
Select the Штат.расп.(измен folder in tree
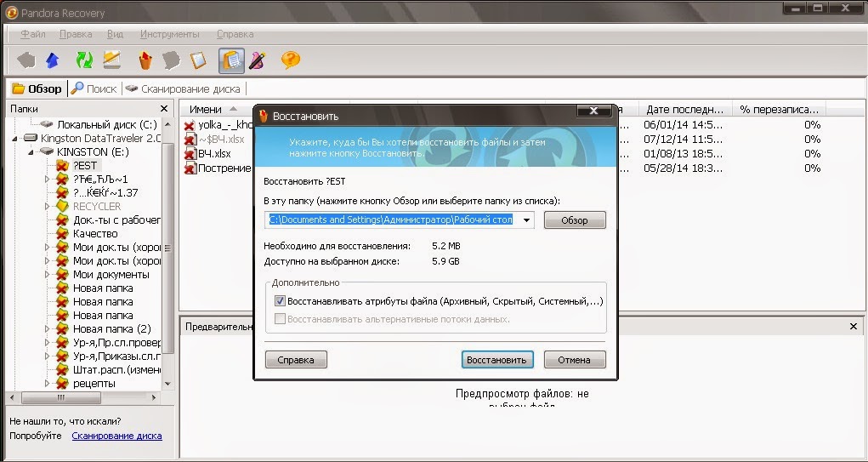click(x=116, y=369)
